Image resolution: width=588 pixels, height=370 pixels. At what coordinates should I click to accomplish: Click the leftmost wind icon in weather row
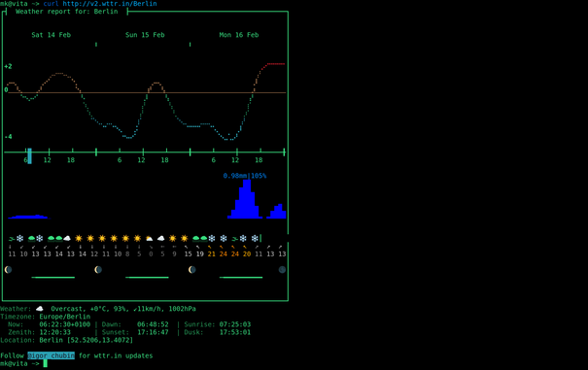tap(12, 239)
